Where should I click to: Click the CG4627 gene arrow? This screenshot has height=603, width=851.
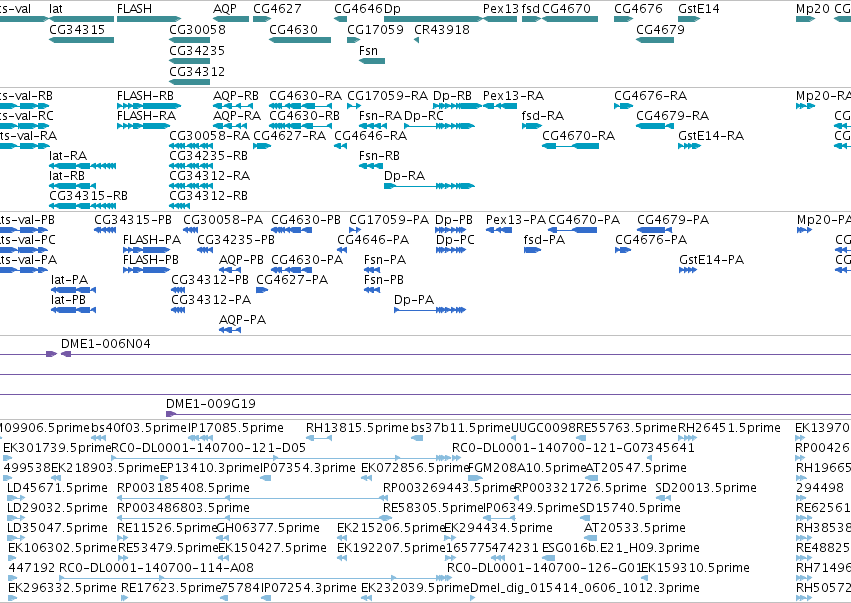[262, 19]
